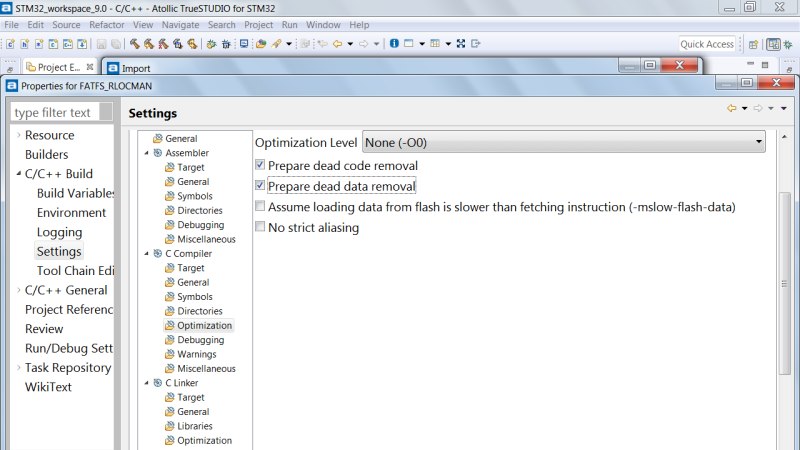This screenshot has height=450, width=800.
Task: Click the settings panel vertical scrollbar thumb
Action: (784, 283)
